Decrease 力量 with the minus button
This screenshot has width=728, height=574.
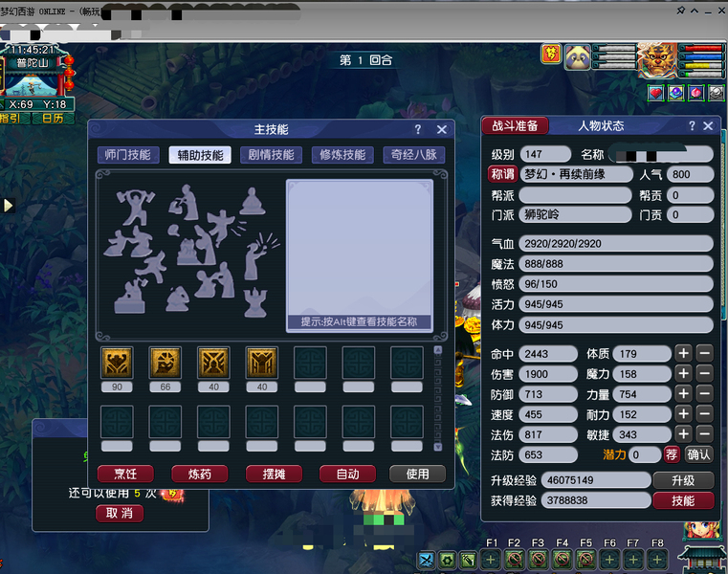[x=704, y=394]
